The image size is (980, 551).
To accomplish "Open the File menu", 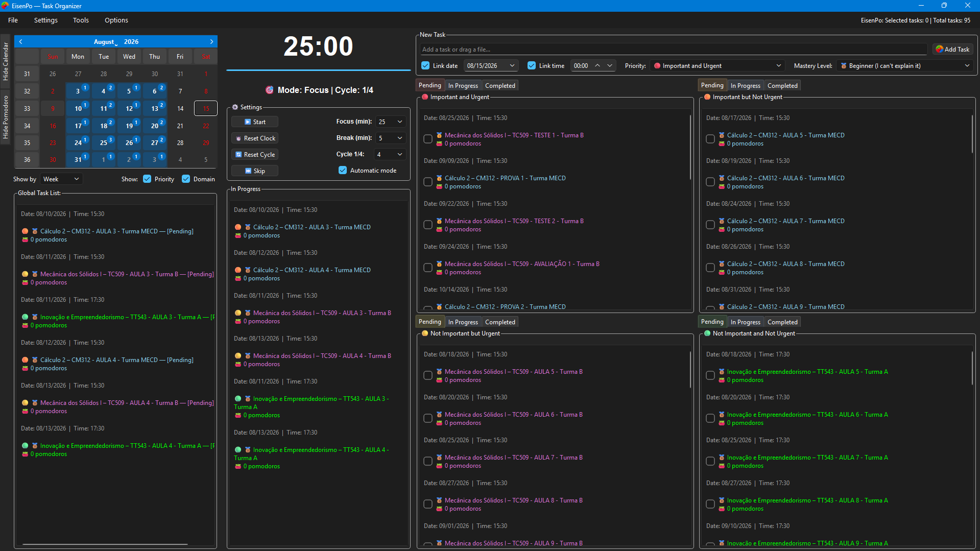I will coord(13,20).
